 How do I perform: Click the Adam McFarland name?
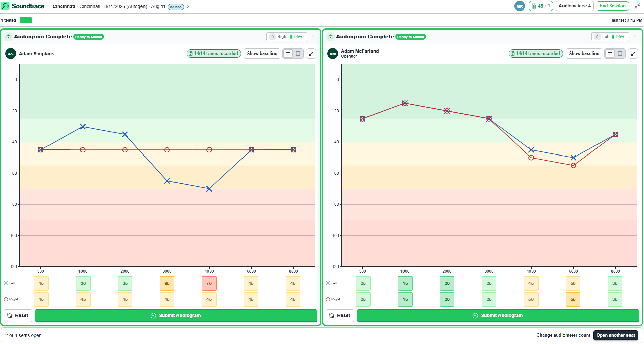(360, 51)
